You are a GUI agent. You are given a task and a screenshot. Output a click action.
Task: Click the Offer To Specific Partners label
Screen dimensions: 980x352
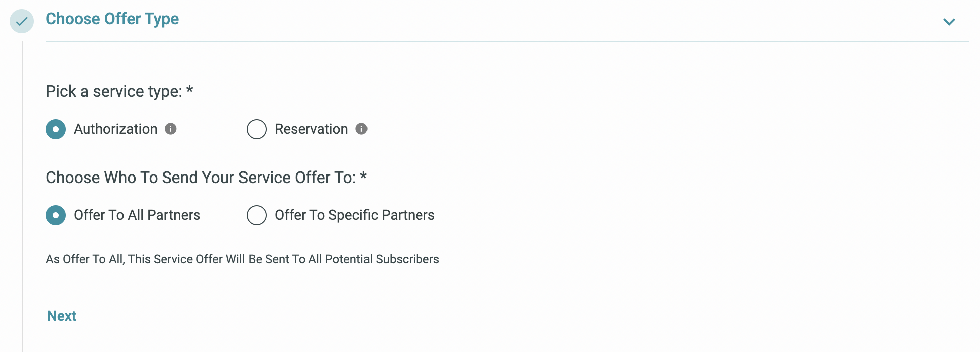pos(354,215)
